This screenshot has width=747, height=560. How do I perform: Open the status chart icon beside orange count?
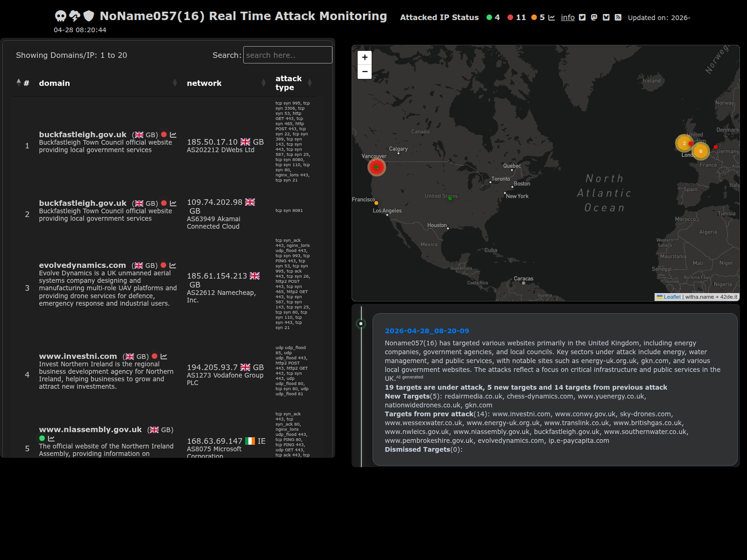coord(551,17)
